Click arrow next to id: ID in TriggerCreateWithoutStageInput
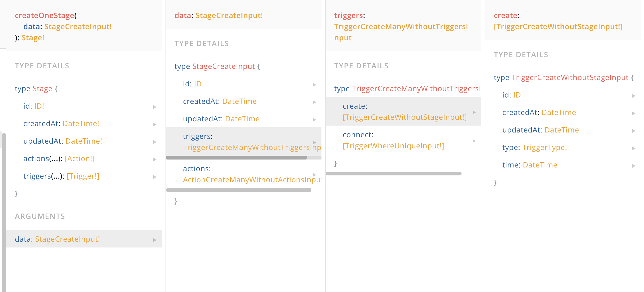Screen dimensions: 644x292 pyautogui.click(x=634, y=96)
